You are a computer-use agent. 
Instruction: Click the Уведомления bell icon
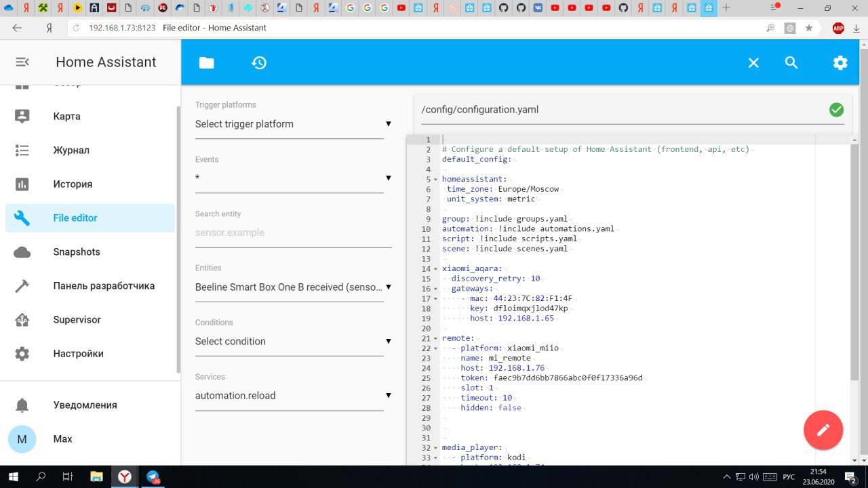pyautogui.click(x=22, y=405)
